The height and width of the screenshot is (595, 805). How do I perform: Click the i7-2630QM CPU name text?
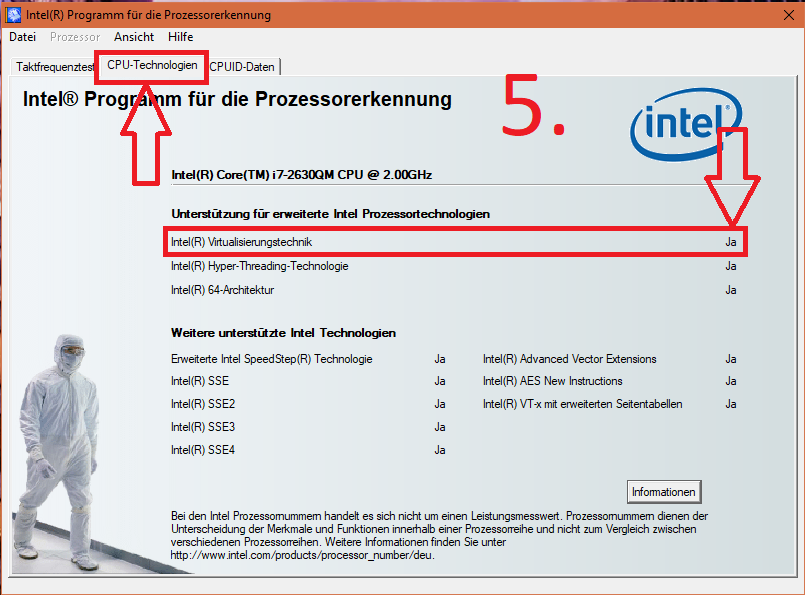[x=301, y=175]
